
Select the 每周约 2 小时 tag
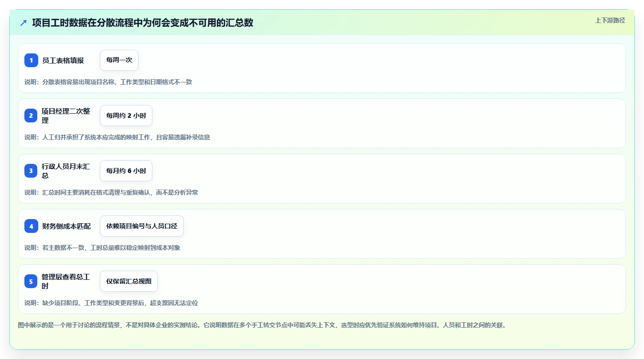126,116
